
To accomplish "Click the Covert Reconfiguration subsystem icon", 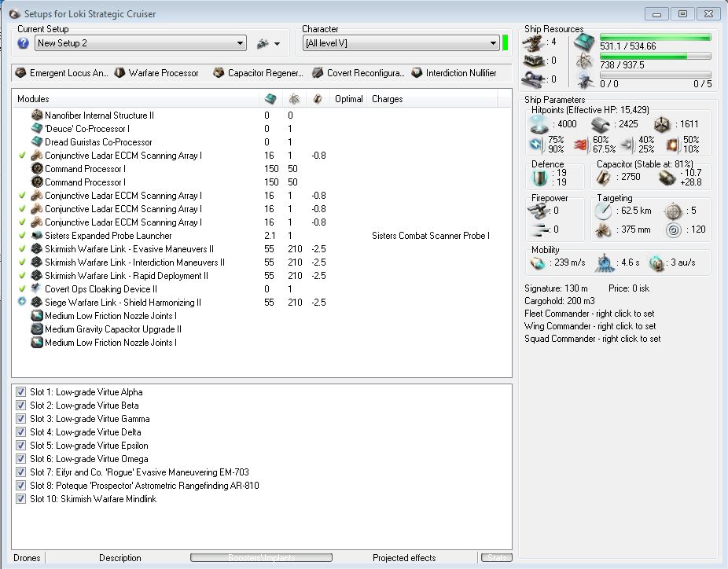I will (318, 73).
